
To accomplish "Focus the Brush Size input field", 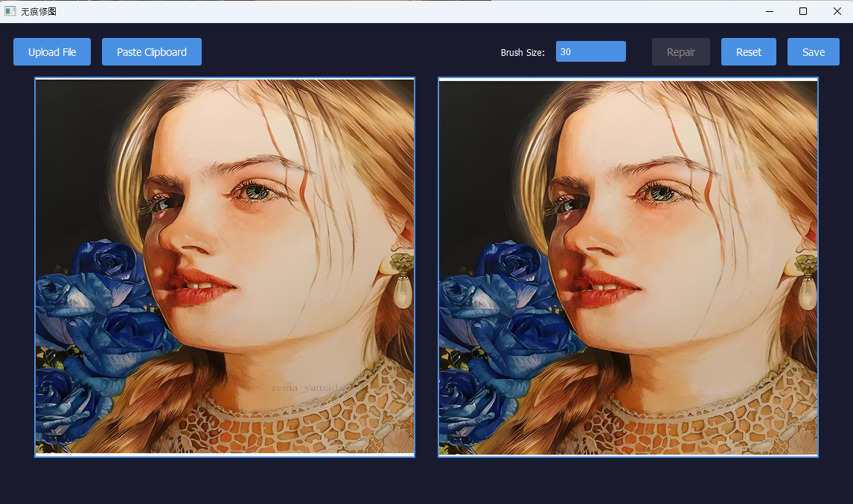I will [591, 51].
